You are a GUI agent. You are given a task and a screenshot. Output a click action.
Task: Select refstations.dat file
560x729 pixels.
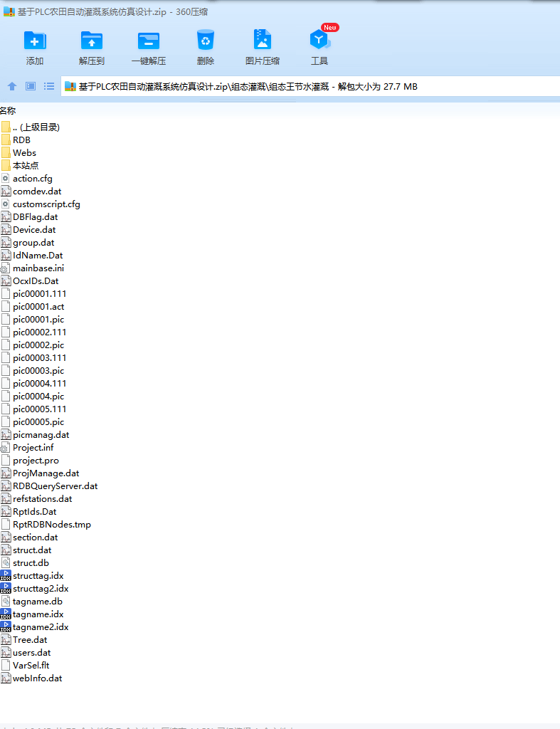coord(42,499)
